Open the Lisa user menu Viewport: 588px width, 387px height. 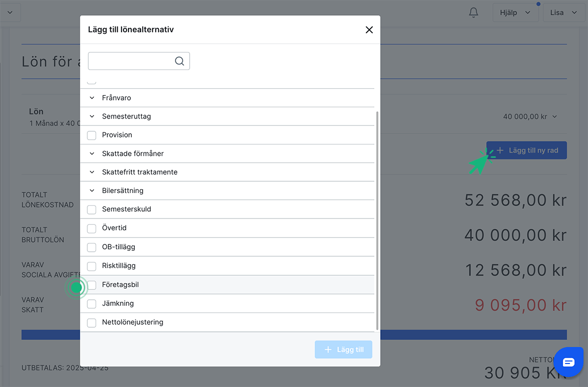coord(563,13)
